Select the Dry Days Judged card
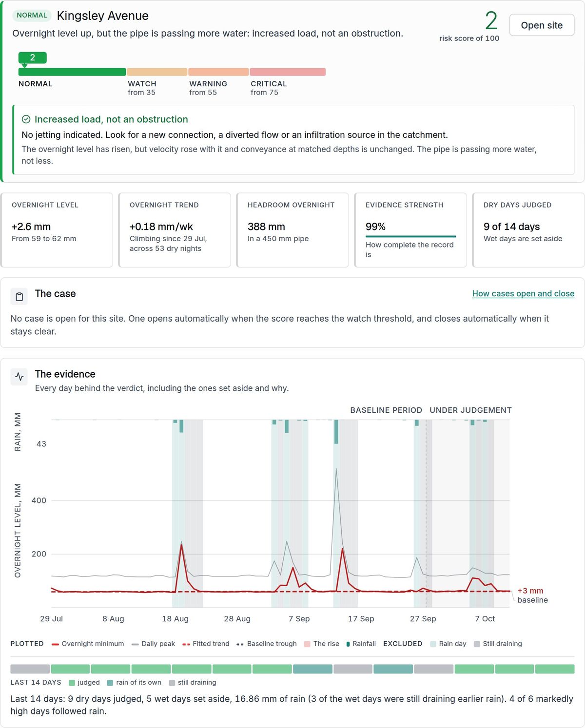Image resolution: width=585 pixels, height=728 pixels. tap(528, 230)
